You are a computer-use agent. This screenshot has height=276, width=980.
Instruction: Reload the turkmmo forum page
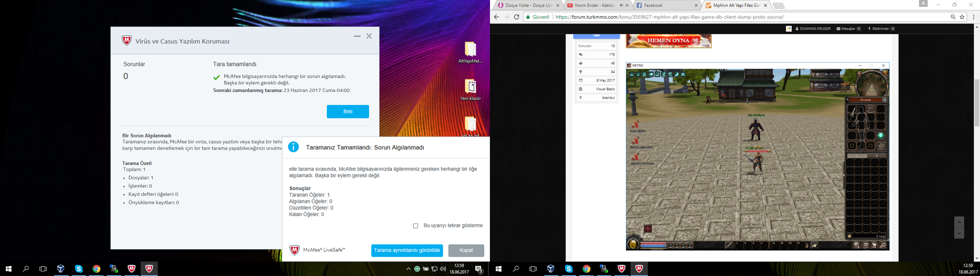pyautogui.click(x=516, y=17)
